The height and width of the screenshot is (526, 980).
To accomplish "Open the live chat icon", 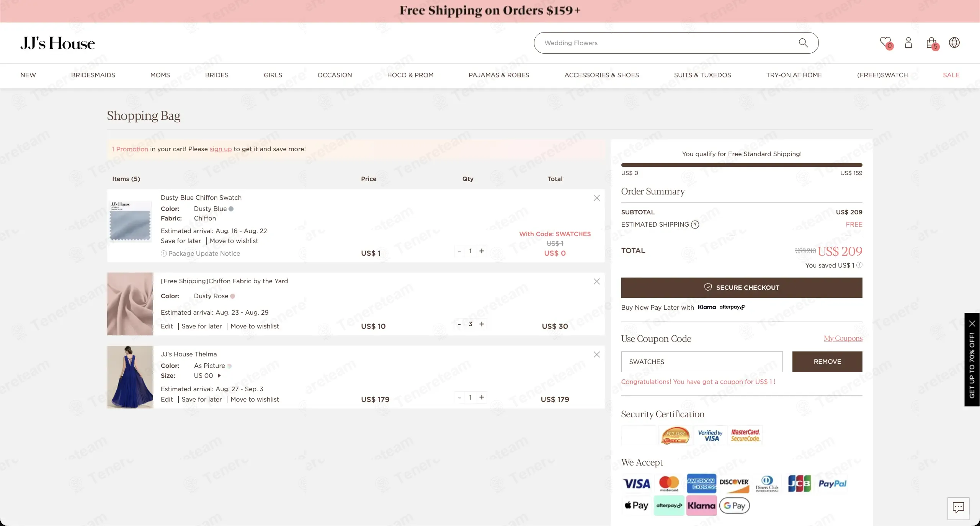I will pyautogui.click(x=958, y=508).
